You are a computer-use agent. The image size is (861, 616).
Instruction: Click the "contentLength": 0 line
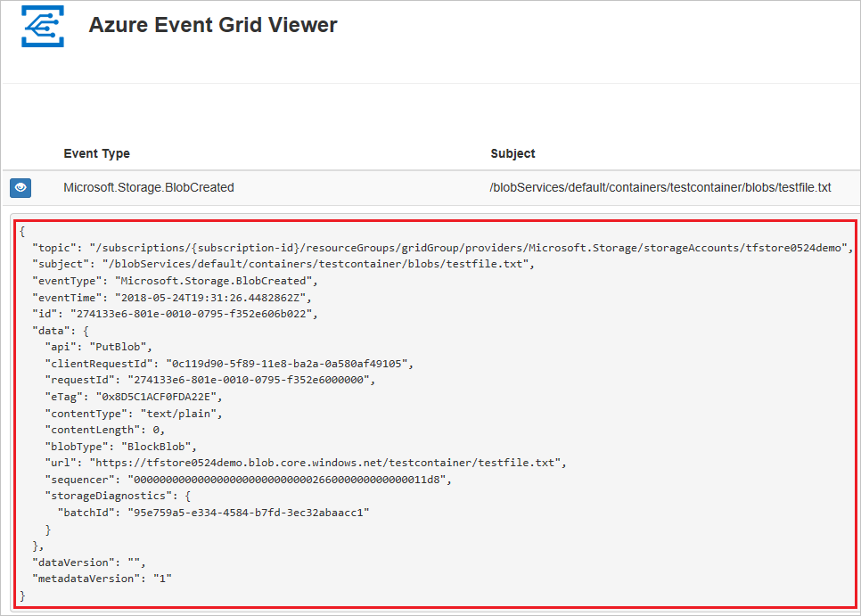click(x=105, y=430)
